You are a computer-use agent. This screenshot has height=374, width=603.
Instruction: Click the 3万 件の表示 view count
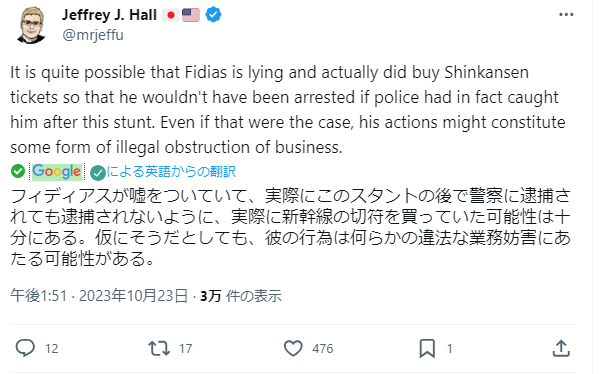(x=241, y=296)
